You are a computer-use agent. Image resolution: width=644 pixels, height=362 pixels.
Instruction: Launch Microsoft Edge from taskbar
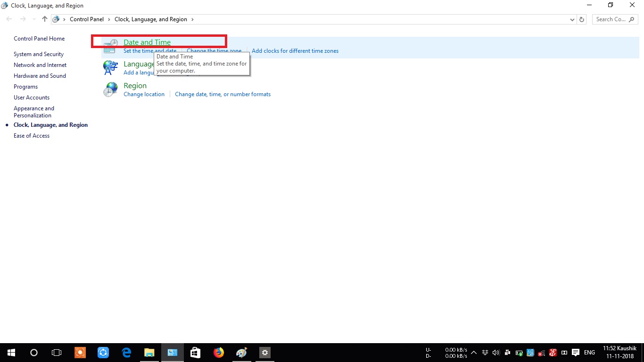[126, 353]
